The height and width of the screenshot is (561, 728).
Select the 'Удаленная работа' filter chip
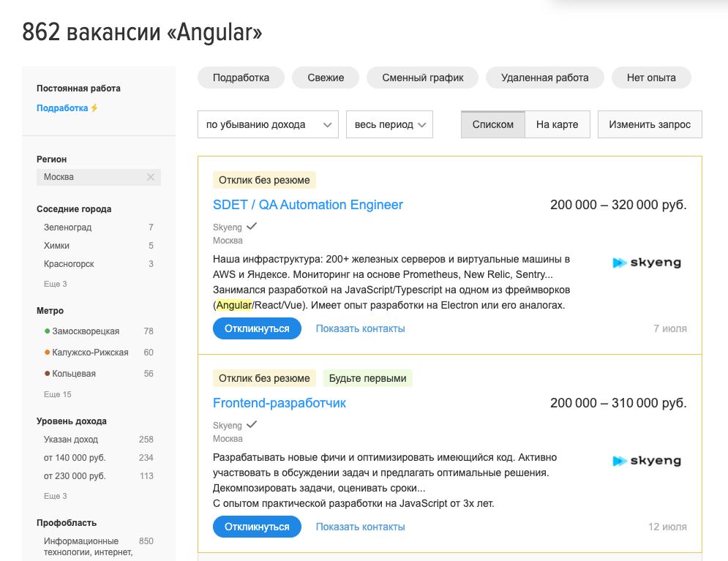coord(544,78)
